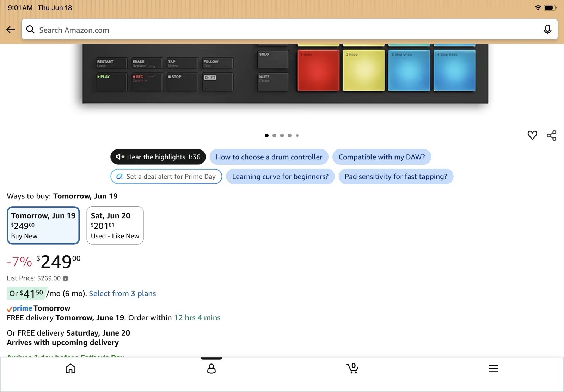Tap the Saturday, June 20 delivery text

click(98, 333)
